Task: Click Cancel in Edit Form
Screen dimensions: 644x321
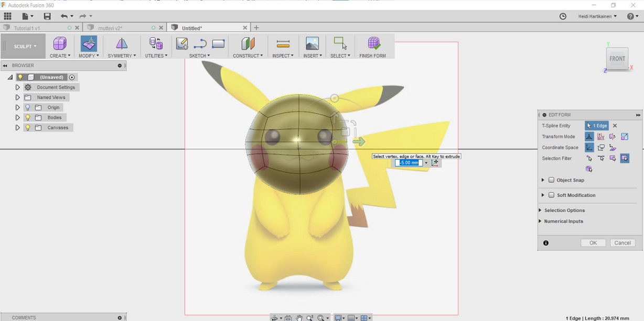Action: pos(622,243)
